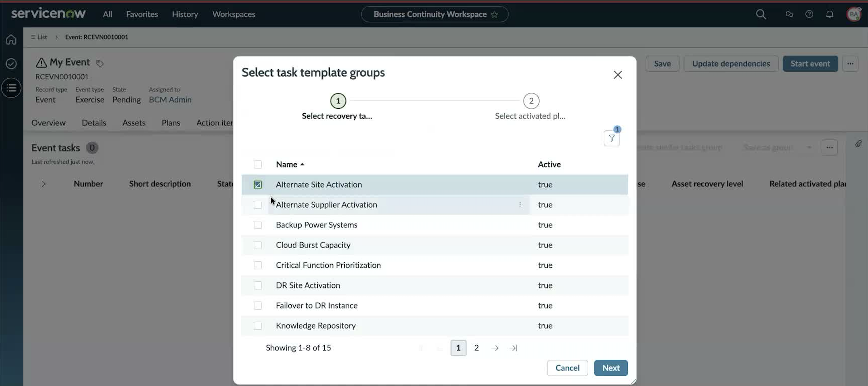868x386 pixels.
Task: Select page 1 in pagination
Action: pyautogui.click(x=458, y=348)
